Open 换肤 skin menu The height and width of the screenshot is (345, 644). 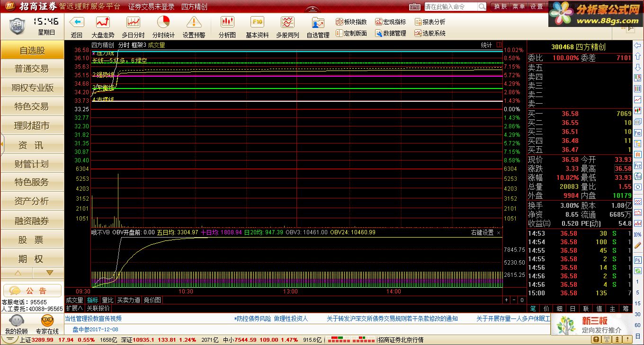pos(501,7)
